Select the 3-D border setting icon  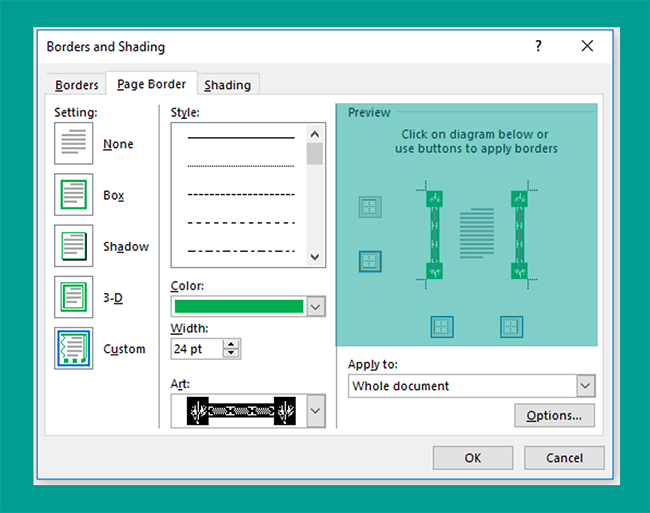pyautogui.click(x=73, y=297)
